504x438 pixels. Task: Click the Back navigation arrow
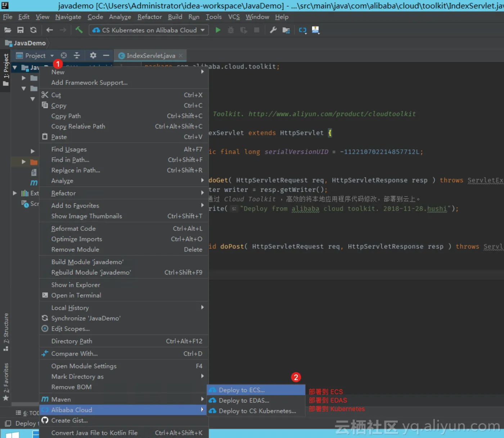(50, 30)
